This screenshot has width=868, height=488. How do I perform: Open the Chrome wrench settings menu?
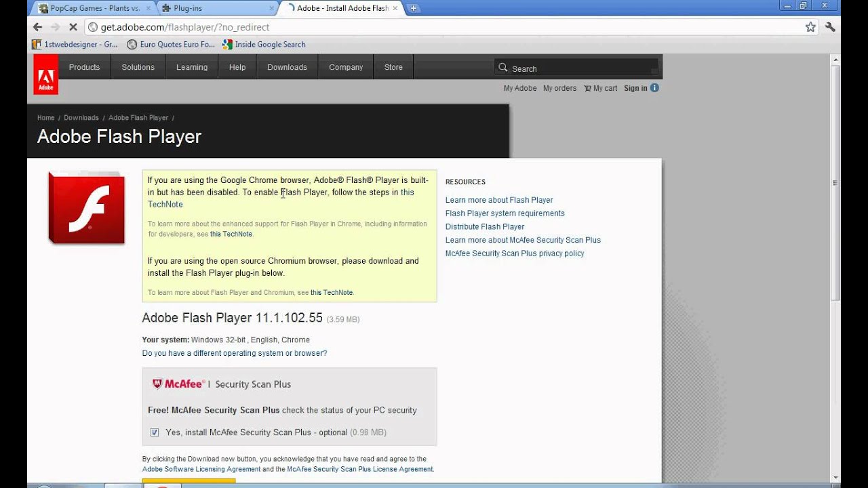click(830, 27)
